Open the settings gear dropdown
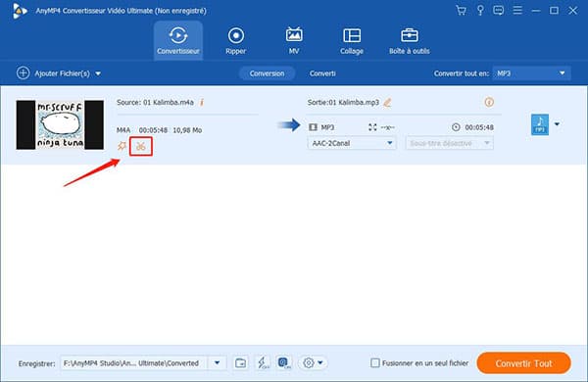Viewport: 588px width, 382px height. point(314,362)
